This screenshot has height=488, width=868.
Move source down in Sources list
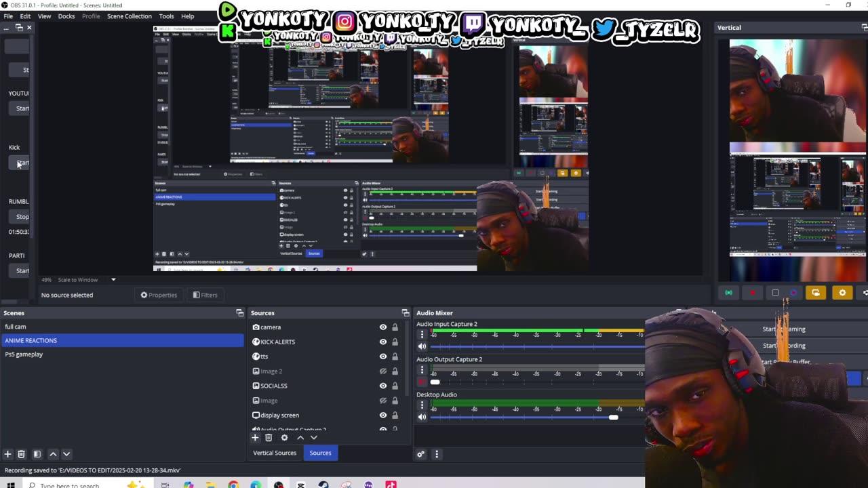click(x=313, y=438)
